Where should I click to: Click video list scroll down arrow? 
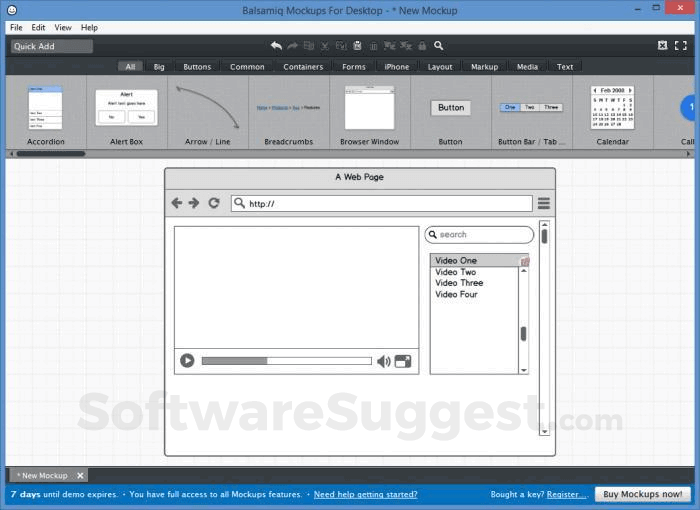524,370
